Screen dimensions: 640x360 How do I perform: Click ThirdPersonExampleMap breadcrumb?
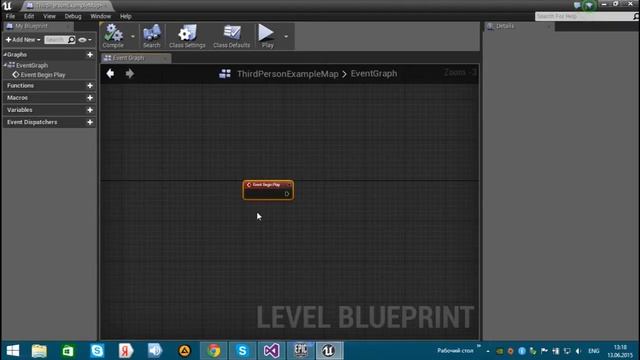[288, 74]
